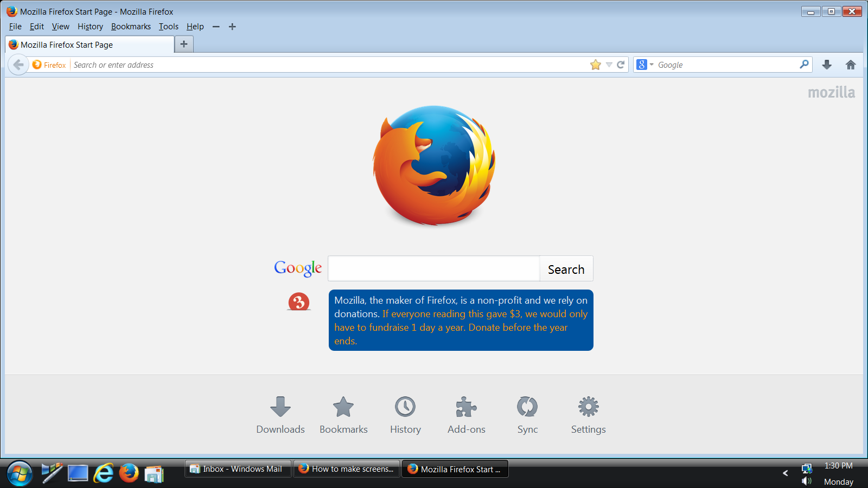Switch to Inbox - Windows Mail taskbar window
Viewport: 868px width, 488px height.
(x=238, y=469)
